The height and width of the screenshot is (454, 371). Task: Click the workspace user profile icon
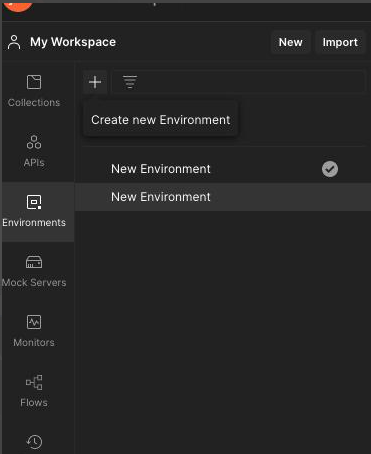(x=14, y=42)
